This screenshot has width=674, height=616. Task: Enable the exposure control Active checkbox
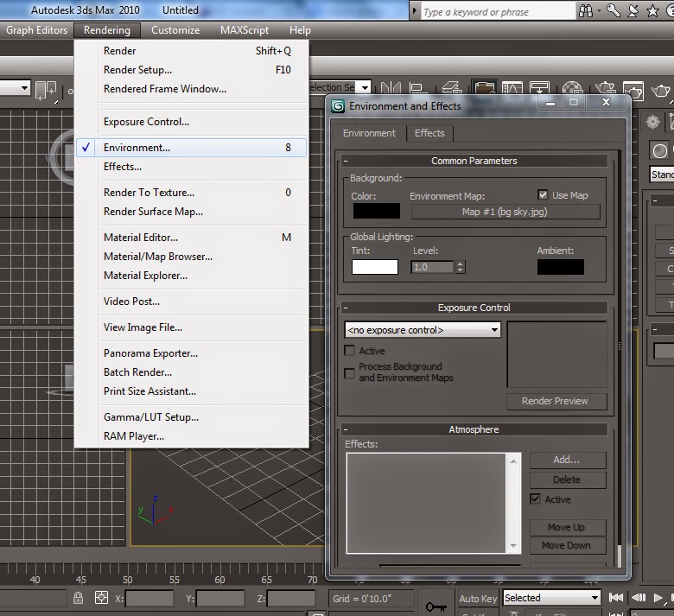(349, 351)
